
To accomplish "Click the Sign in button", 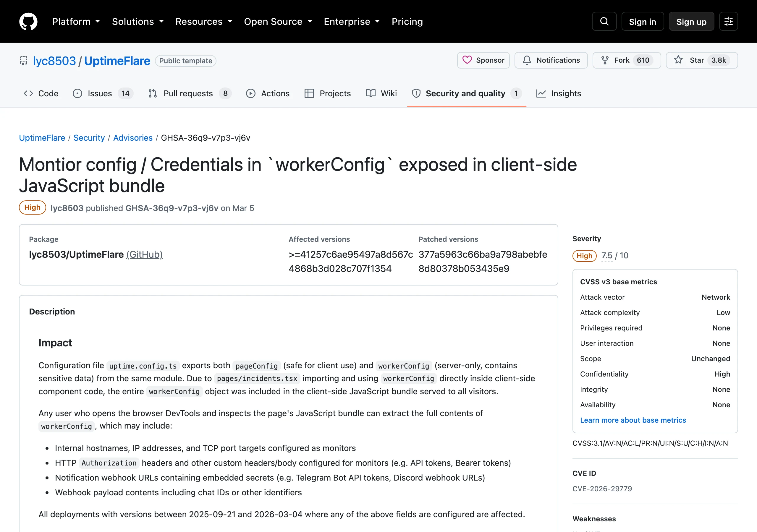I will [643, 22].
